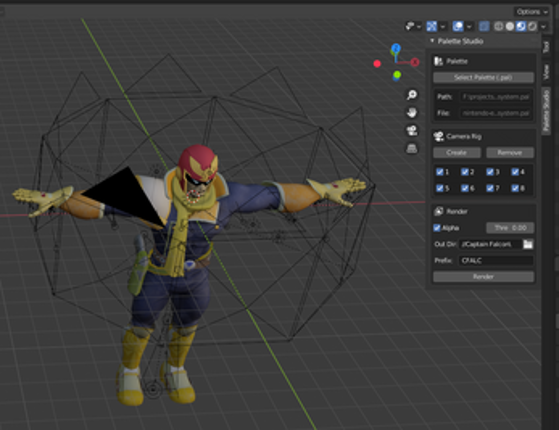Click Create camera rig button
The image size is (559, 430).
coord(457,153)
